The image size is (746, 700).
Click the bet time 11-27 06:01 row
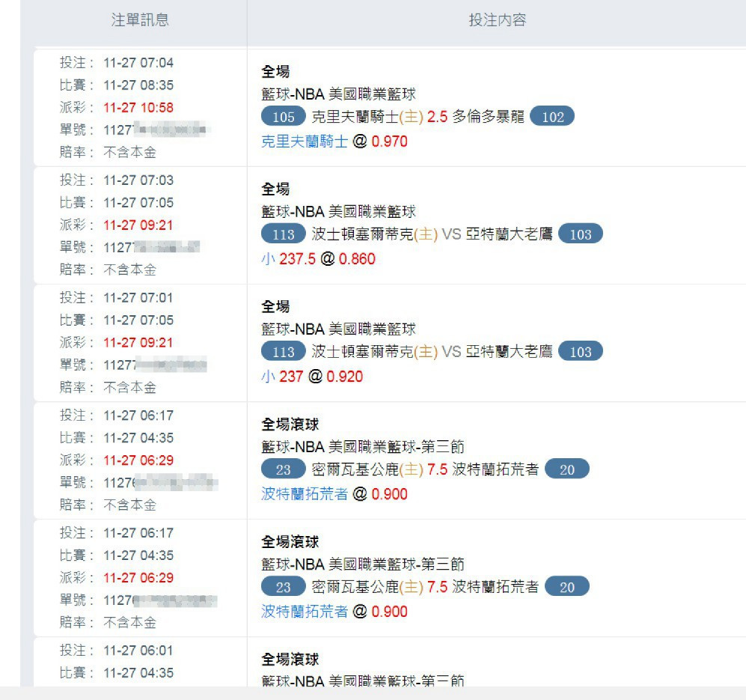(x=117, y=651)
